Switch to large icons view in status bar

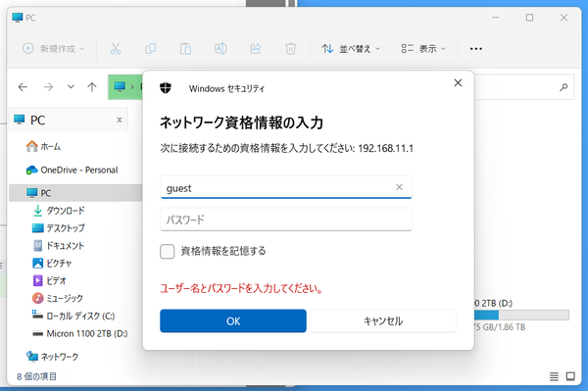pos(570,376)
